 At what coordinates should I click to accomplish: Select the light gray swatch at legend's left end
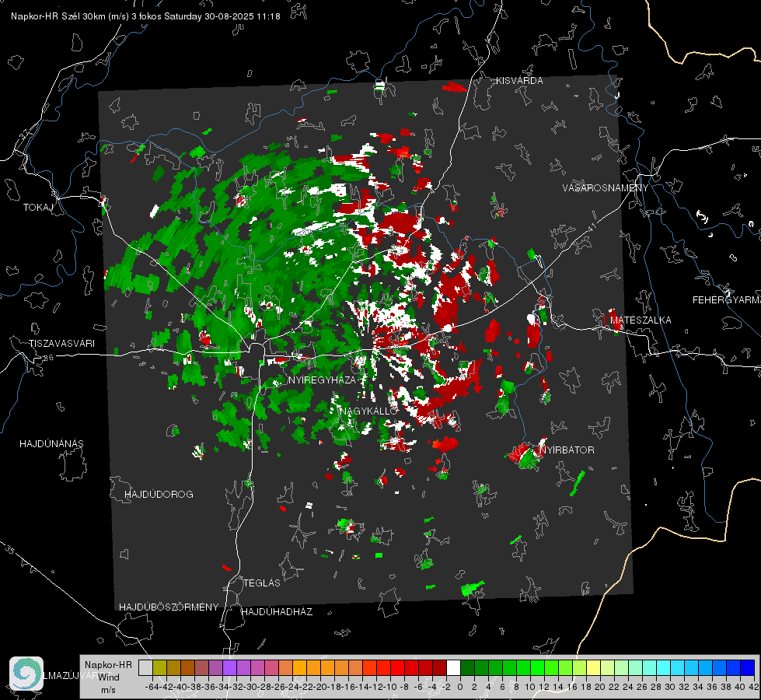pos(145,667)
